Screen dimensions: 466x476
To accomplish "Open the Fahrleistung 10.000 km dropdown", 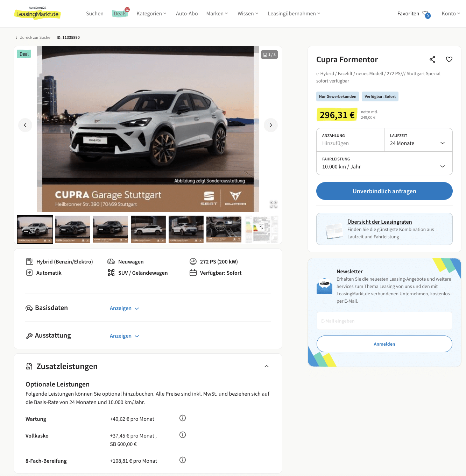I will click(384, 163).
